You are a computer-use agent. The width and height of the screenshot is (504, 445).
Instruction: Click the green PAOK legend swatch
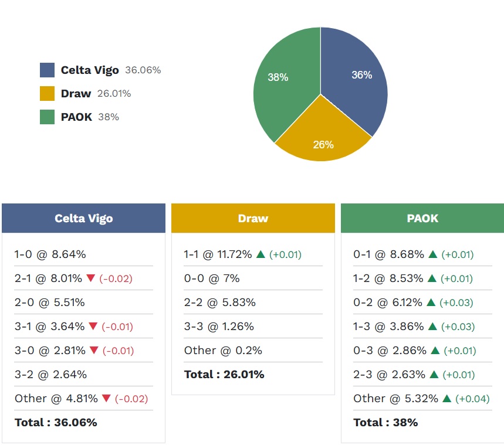click(x=47, y=117)
